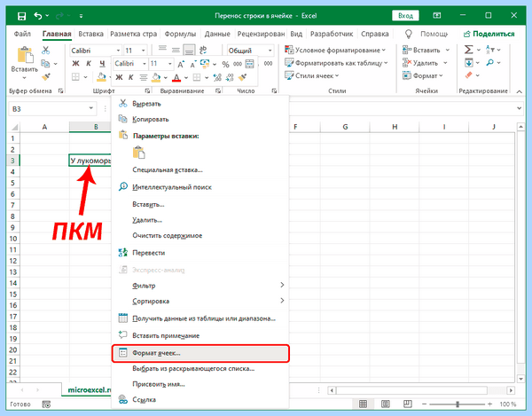Click the Поделиться share button
Viewport: 532px width, 416px height.
click(489, 34)
